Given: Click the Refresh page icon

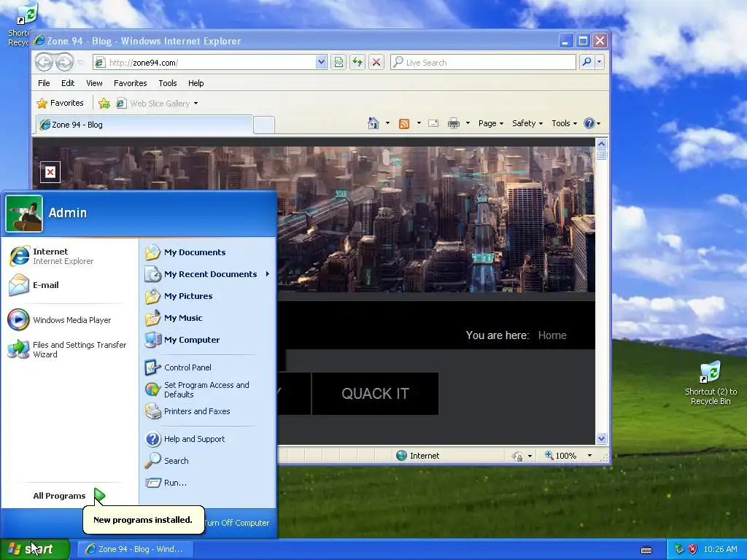Looking at the screenshot, I should [x=357, y=63].
